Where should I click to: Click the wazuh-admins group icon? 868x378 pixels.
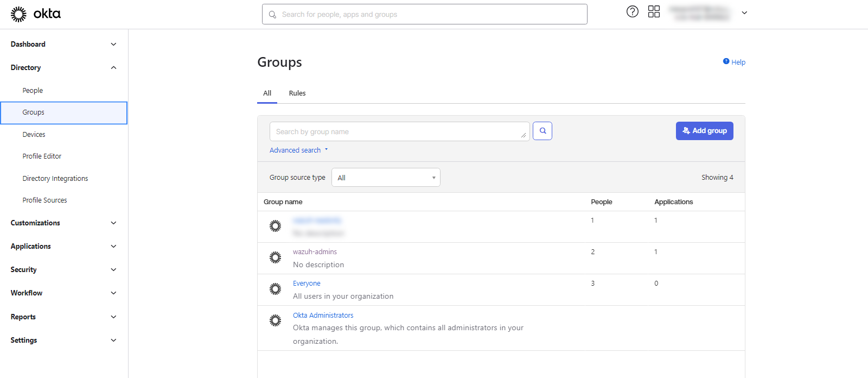pyautogui.click(x=275, y=257)
